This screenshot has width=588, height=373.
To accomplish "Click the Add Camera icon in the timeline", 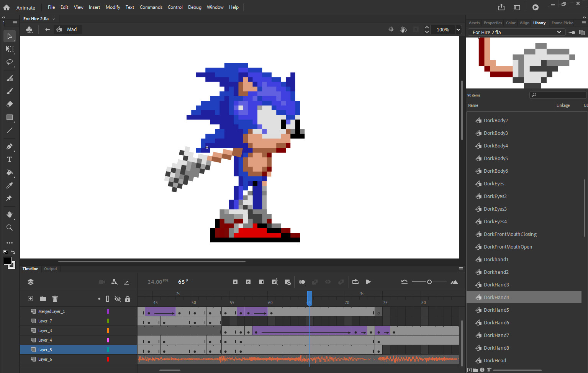I will (102, 282).
